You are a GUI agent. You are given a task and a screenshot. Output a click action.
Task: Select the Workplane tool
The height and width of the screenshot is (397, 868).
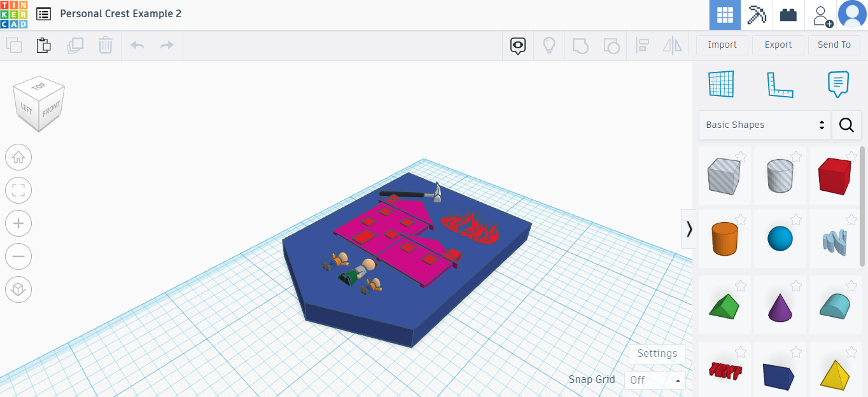[721, 84]
